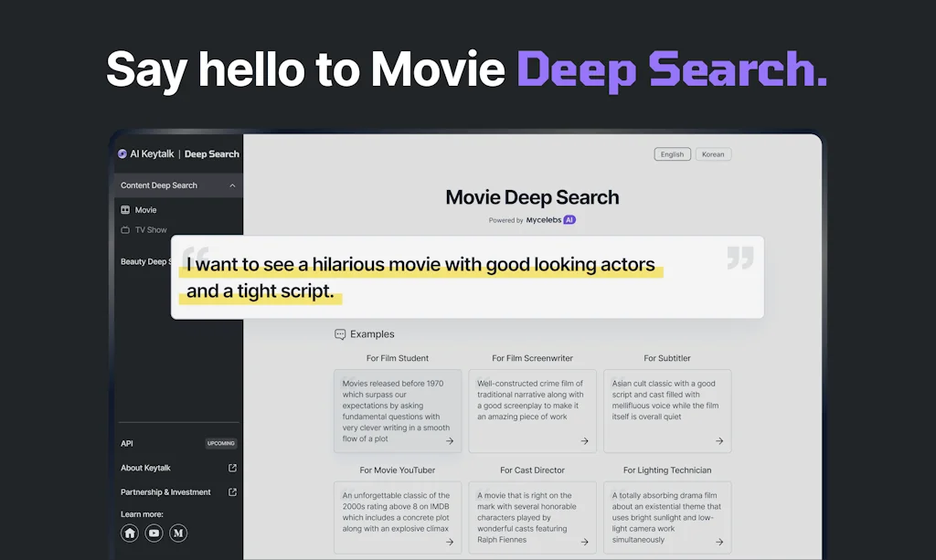Switch language to Korean
Image resolution: width=936 pixels, height=560 pixels.
713,153
